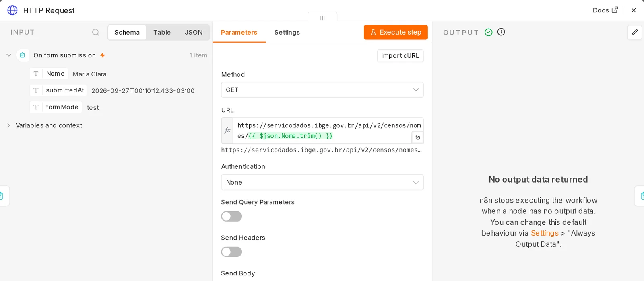Open the Parameters tab
This screenshot has width=644, height=281.
pos(239,32)
